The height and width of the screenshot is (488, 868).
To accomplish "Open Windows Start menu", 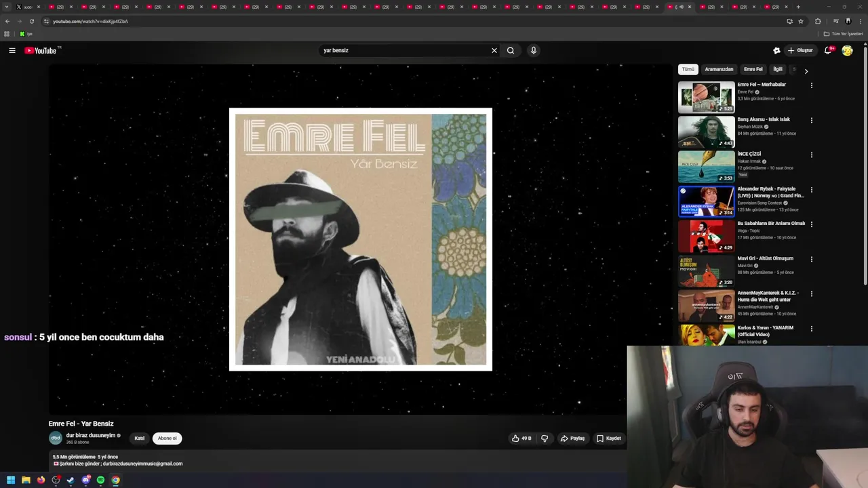I will coord(11,480).
